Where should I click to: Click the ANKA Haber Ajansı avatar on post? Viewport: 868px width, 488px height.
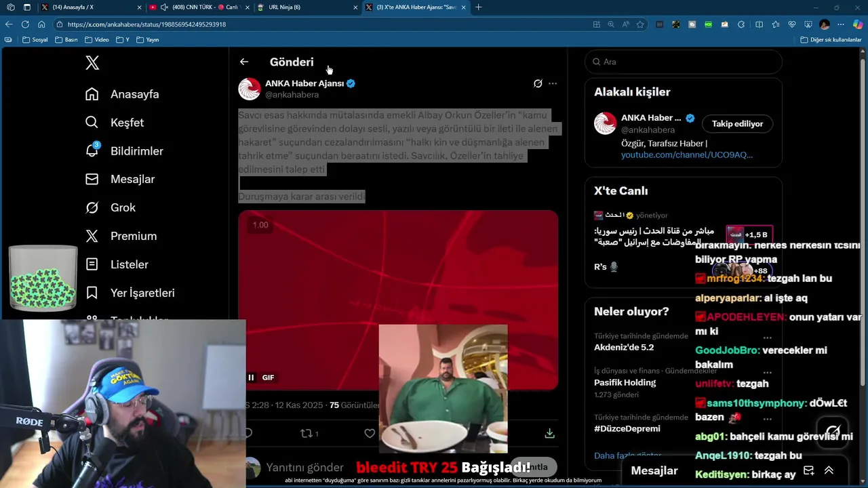tap(249, 89)
